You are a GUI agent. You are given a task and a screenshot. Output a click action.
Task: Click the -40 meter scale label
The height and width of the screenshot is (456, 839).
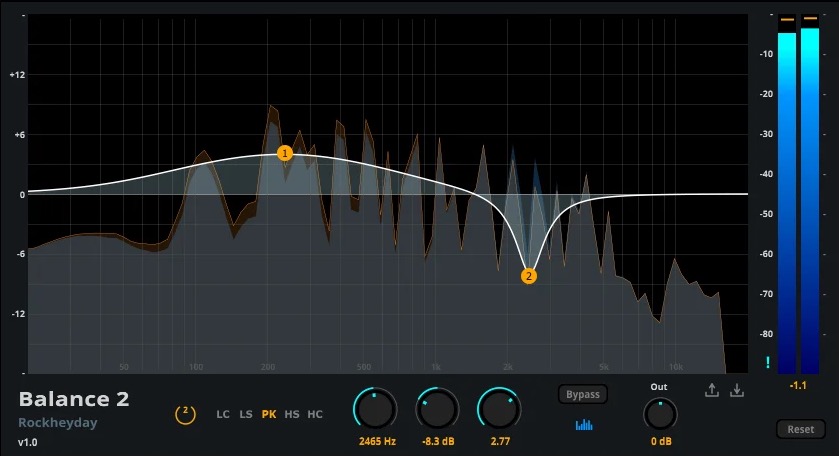[766, 174]
